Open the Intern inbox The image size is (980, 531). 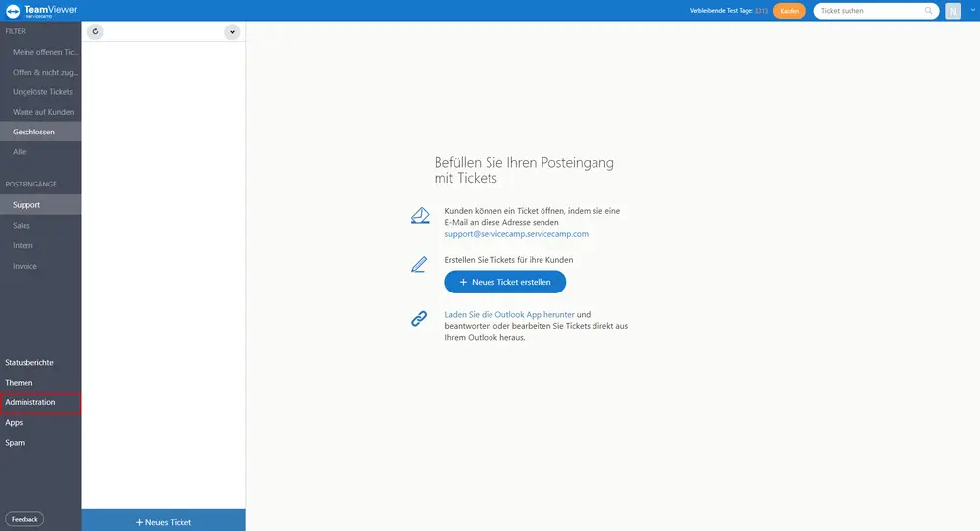pos(40,245)
